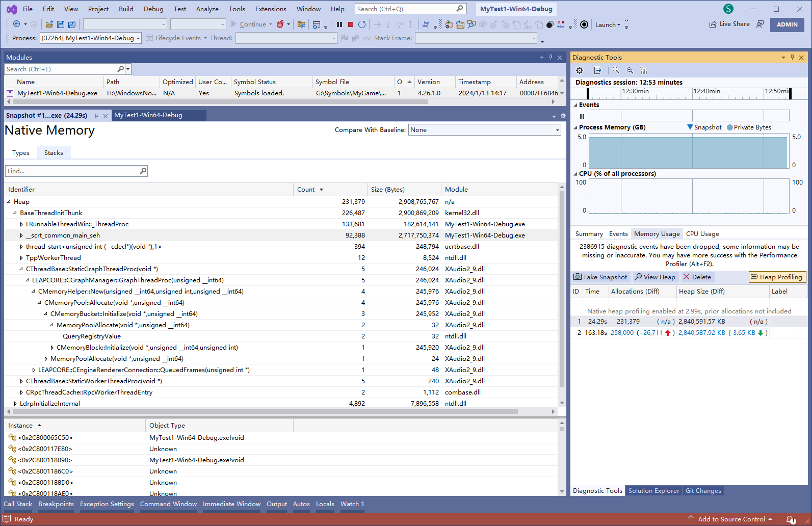812x526 pixels.
Task: Switch to the CPU Usage tab
Action: (702, 233)
